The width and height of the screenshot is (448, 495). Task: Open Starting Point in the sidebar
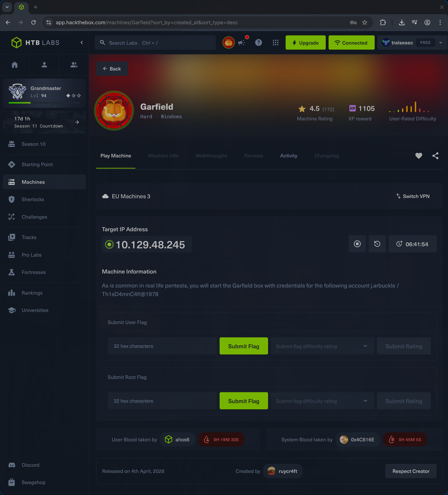click(44, 164)
